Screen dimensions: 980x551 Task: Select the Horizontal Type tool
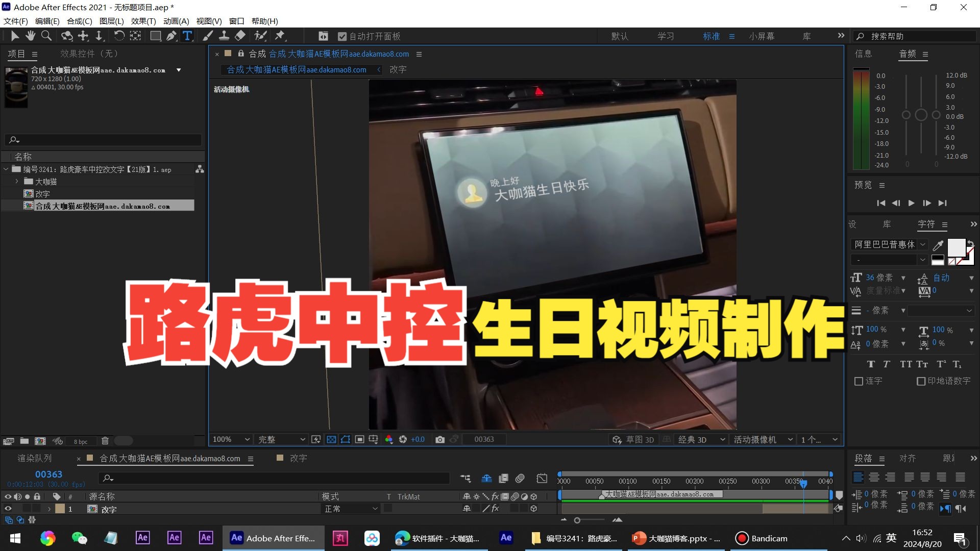point(187,36)
